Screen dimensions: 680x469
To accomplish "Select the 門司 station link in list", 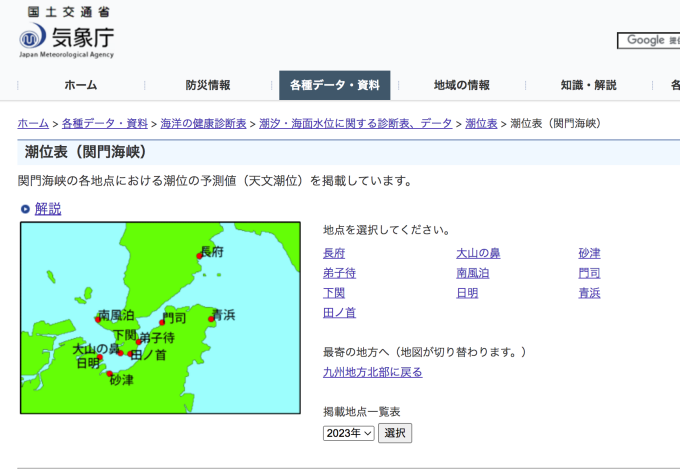I will (x=589, y=273).
